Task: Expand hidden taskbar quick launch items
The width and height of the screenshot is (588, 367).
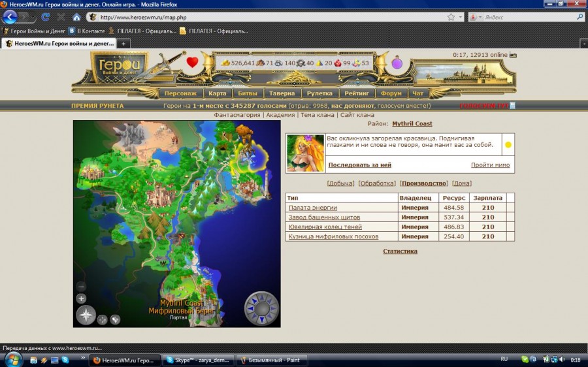Action: click(x=83, y=359)
